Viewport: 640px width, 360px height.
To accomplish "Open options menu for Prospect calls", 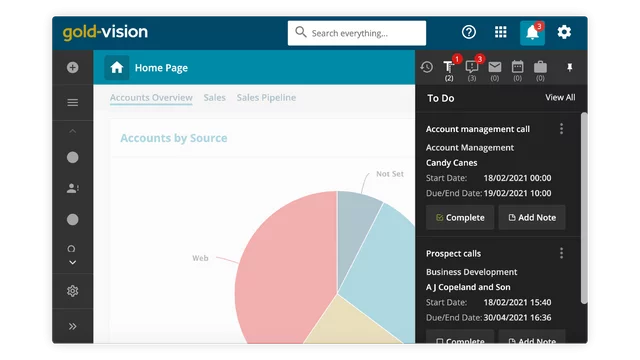I will pyautogui.click(x=562, y=253).
